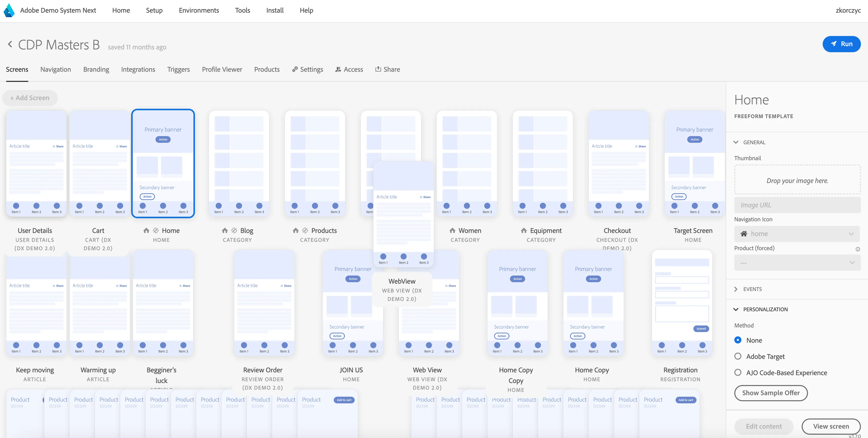Click the house icon beside Blog title
This screenshot has height=438, width=868.
[225, 230]
